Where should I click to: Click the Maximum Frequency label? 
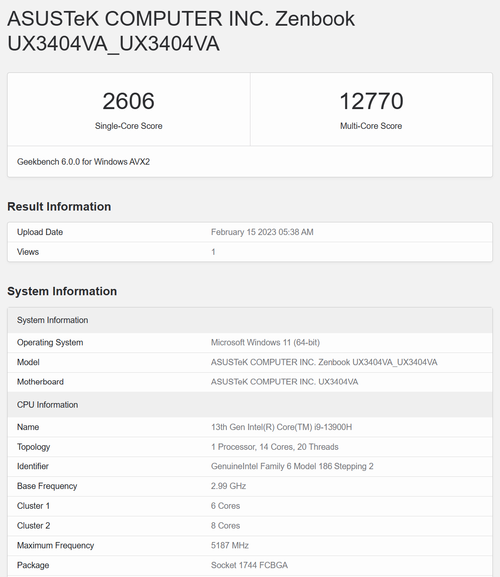tap(55, 545)
